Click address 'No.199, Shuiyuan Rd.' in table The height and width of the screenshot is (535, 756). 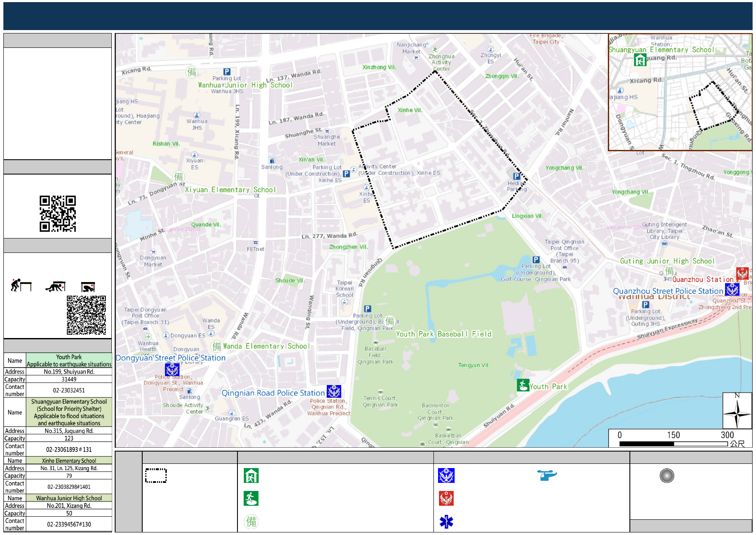click(69, 371)
